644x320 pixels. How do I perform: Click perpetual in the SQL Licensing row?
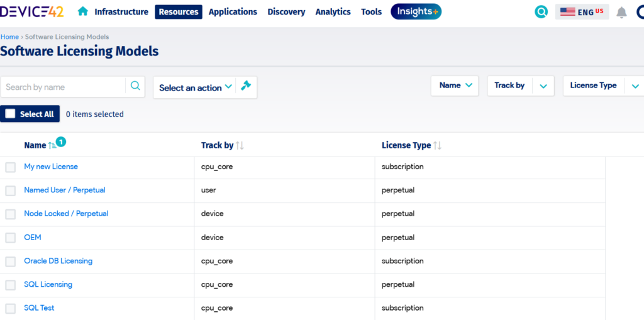pyautogui.click(x=398, y=284)
